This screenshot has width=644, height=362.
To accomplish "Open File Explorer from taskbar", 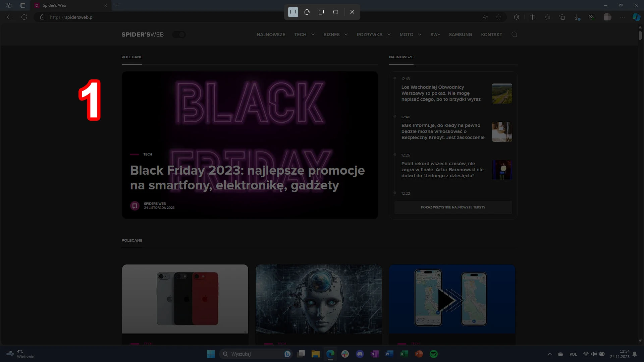I will 316,354.
